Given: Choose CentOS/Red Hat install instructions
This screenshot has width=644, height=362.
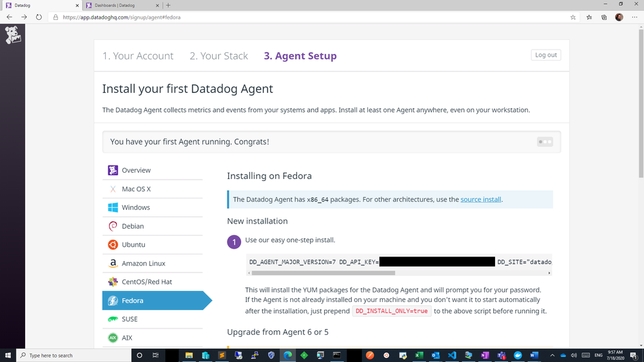Looking at the screenshot, I should 152,282.
